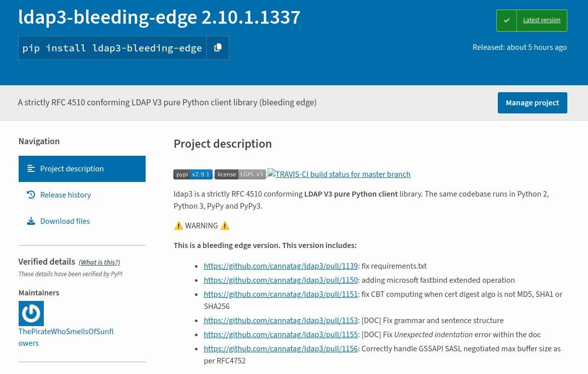Click the 'ldap3-bleeding-edge 2.10.1.1337' page title
The image size is (588, 374).
[x=159, y=17]
